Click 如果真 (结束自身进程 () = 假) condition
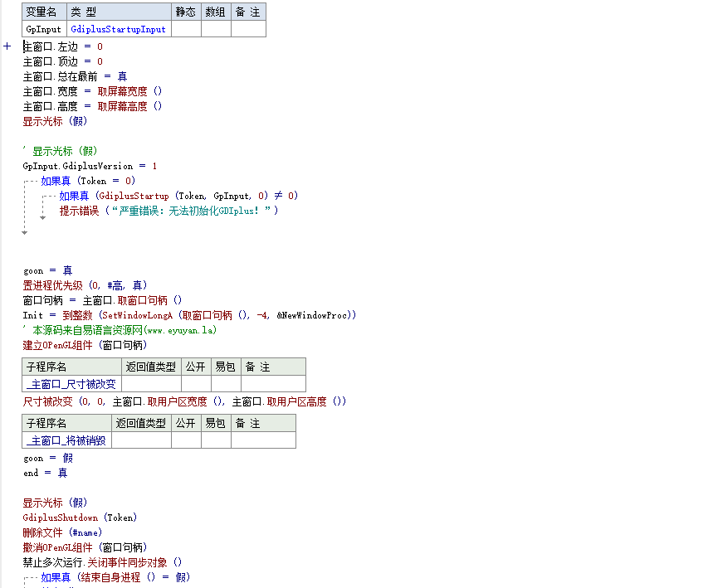The height and width of the screenshot is (588, 713). (115, 577)
